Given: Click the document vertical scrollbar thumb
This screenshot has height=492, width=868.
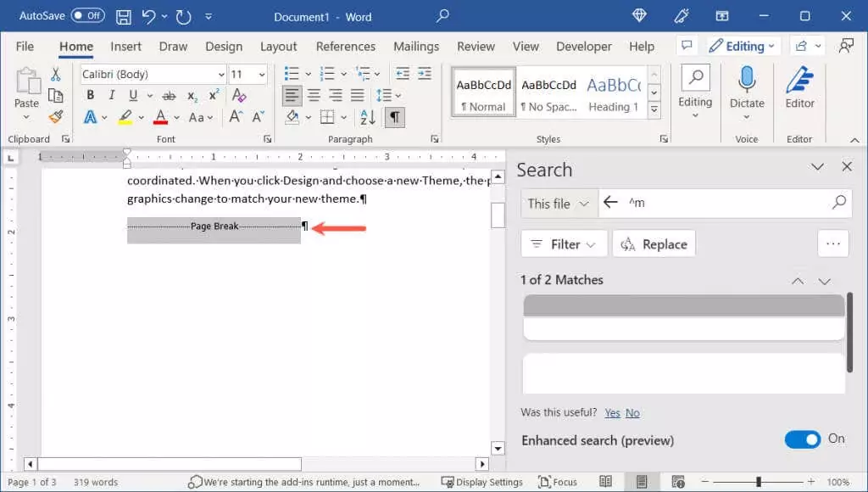Looking at the screenshot, I should click(x=498, y=215).
